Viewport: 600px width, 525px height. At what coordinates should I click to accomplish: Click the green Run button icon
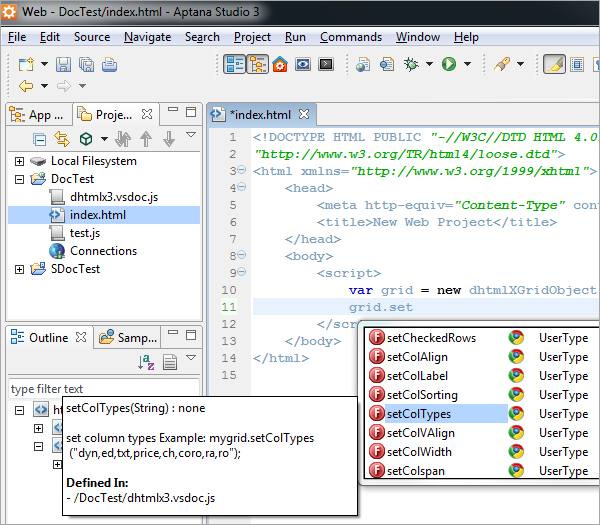point(449,64)
